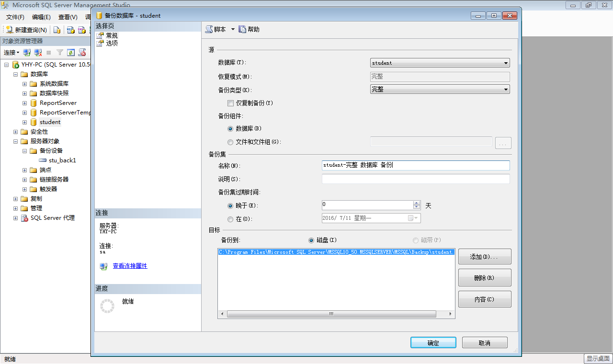Image resolution: width=613 pixels, height=364 pixels.
Task: Collapse the 服务器对象 tree node
Action: pyautogui.click(x=16, y=141)
